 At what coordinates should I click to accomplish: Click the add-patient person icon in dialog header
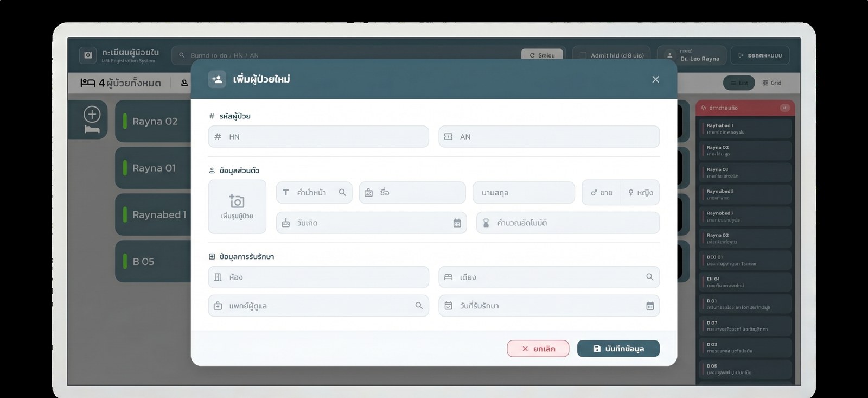point(217,79)
